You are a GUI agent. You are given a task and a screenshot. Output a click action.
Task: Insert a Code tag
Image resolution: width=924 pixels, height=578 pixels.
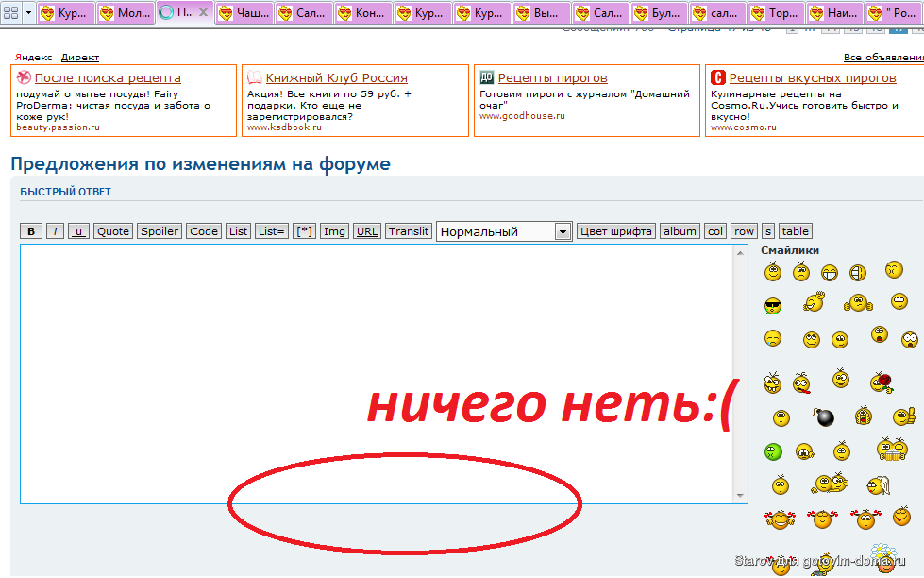[204, 231]
